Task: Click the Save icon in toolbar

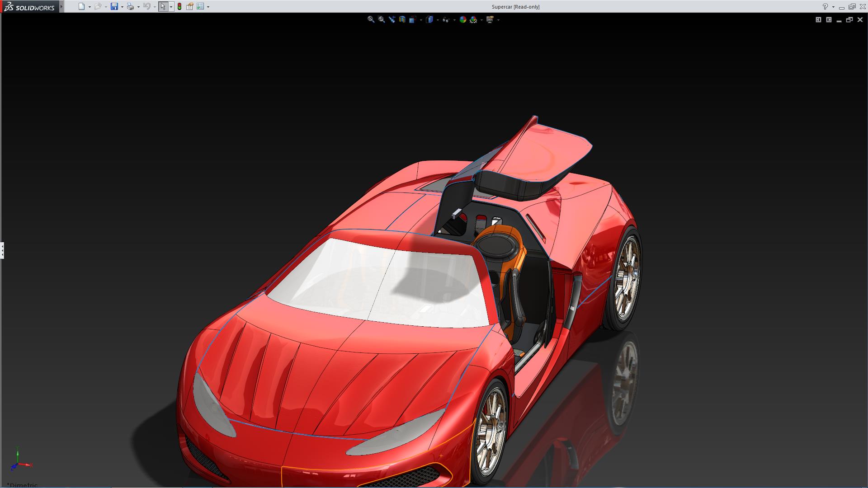Action: point(114,6)
